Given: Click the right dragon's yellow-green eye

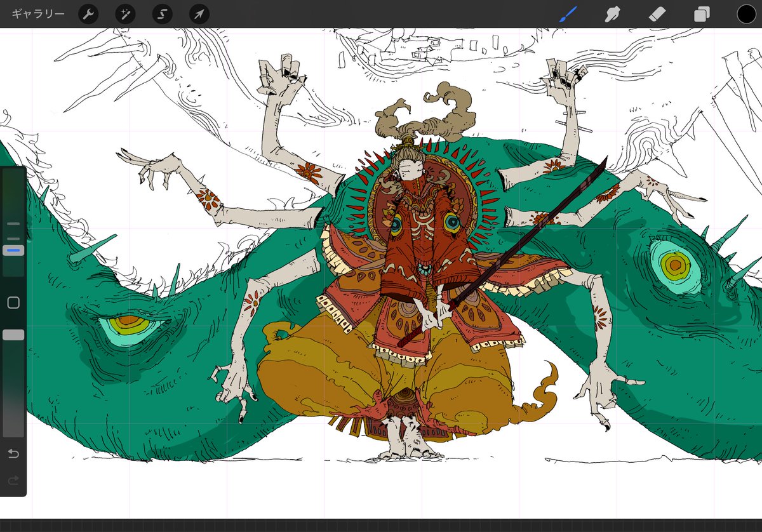Looking at the screenshot, I should 675,264.
